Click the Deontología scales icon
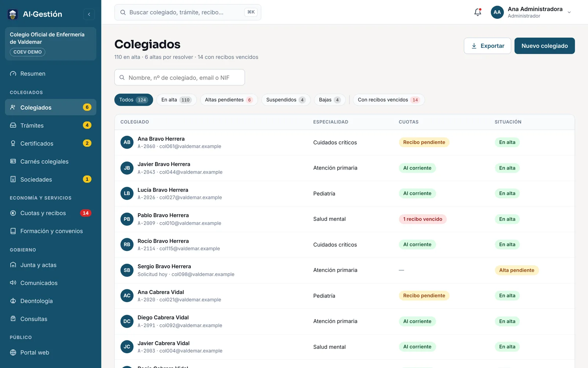The width and height of the screenshot is (588, 368). tap(13, 301)
